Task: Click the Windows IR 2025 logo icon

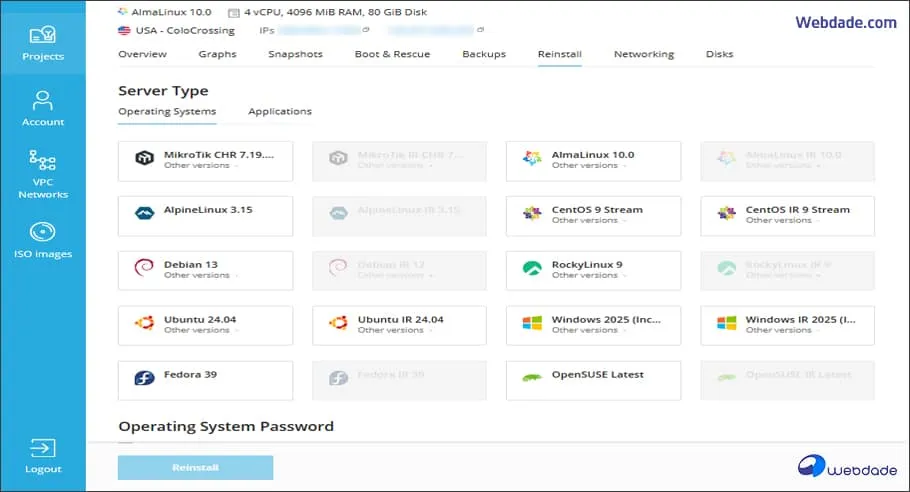Action: [x=726, y=323]
